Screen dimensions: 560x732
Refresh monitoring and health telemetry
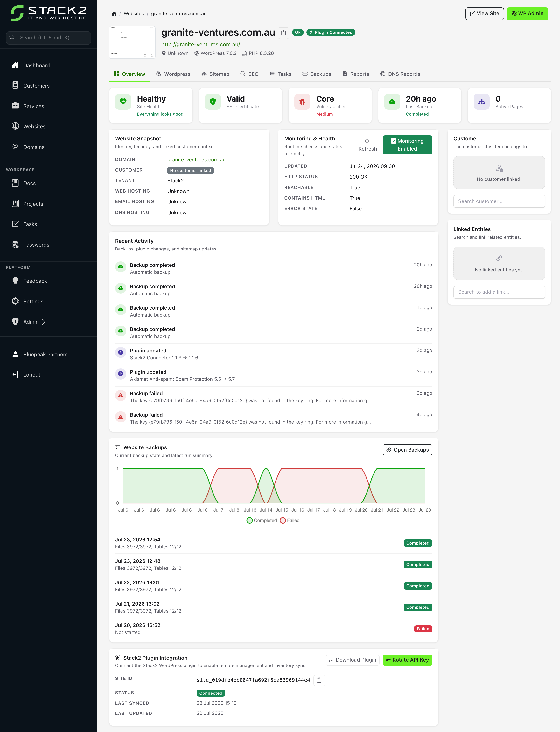367,145
